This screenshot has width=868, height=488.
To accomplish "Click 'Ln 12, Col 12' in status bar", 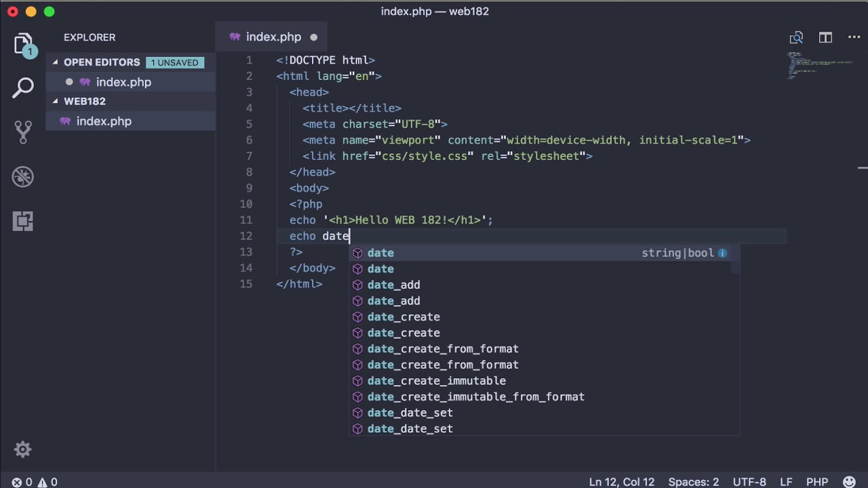I will coord(622,482).
